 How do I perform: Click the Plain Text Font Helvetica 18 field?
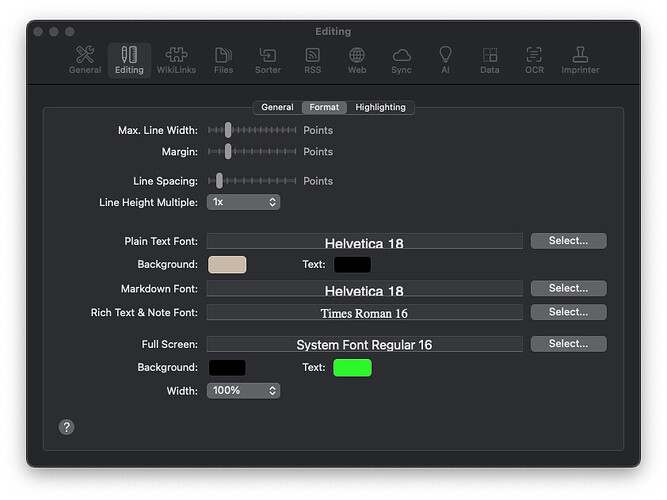(x=365, y=241)
